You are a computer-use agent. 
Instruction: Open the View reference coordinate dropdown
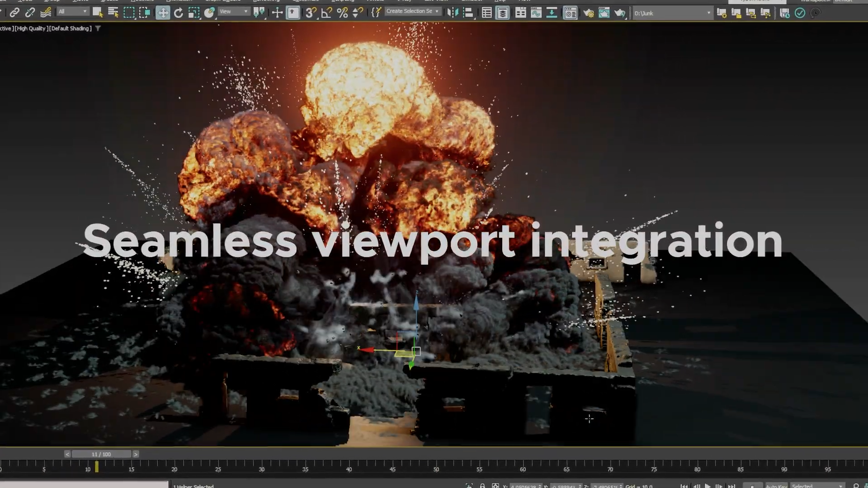pos(234,12)
